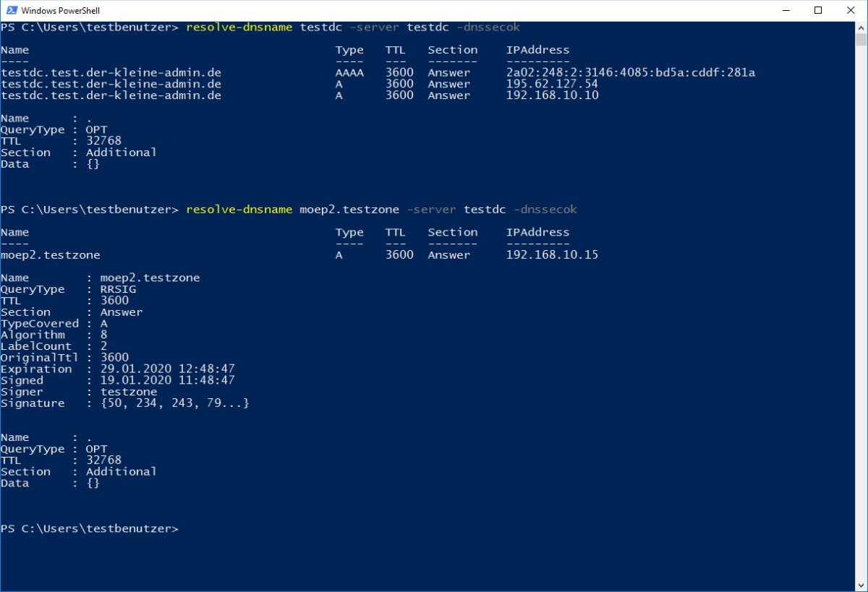The image size is (868, 592).
Task: Click the Windows PowerShell title bar text
Action: (x=60, y=10)
